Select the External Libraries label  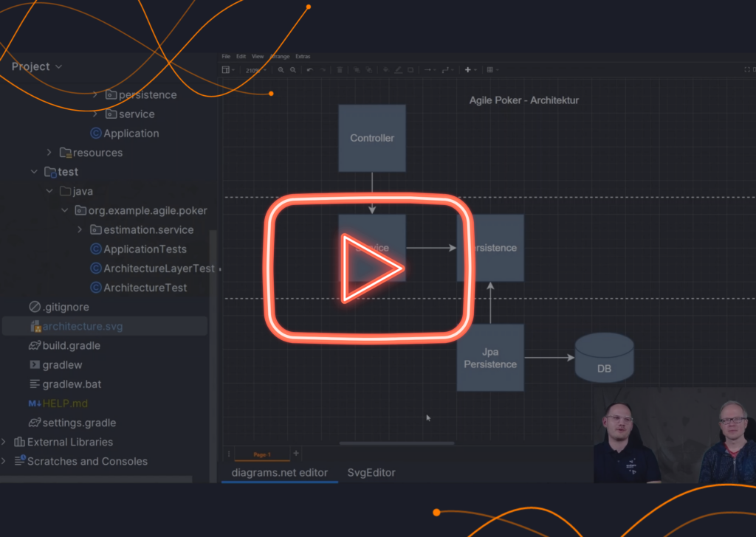(70, 442)
